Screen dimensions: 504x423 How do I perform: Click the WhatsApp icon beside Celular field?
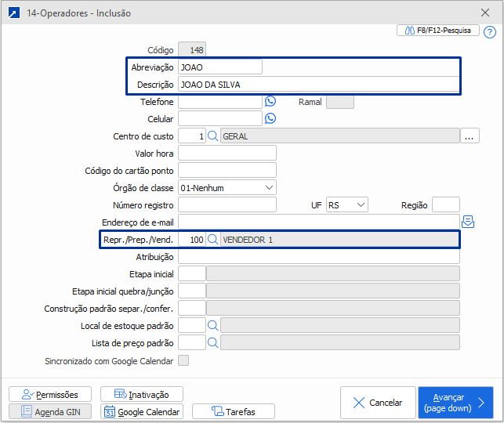click(x=270, y=119)
